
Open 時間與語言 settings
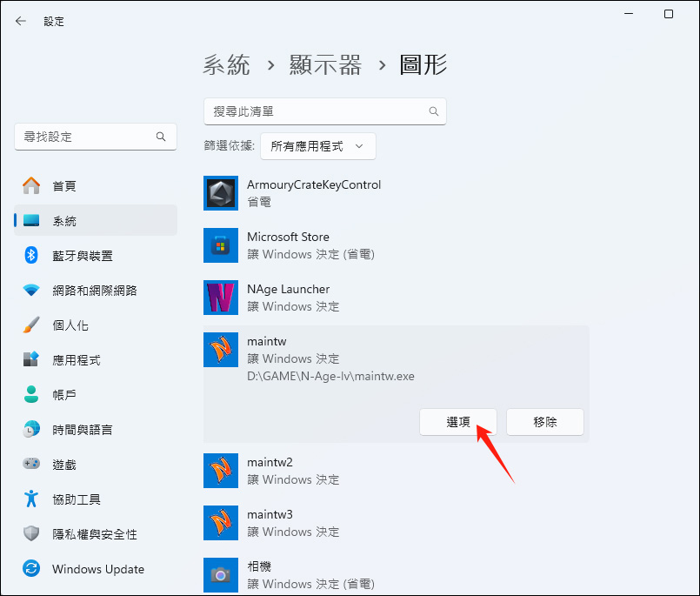(96, 430)
